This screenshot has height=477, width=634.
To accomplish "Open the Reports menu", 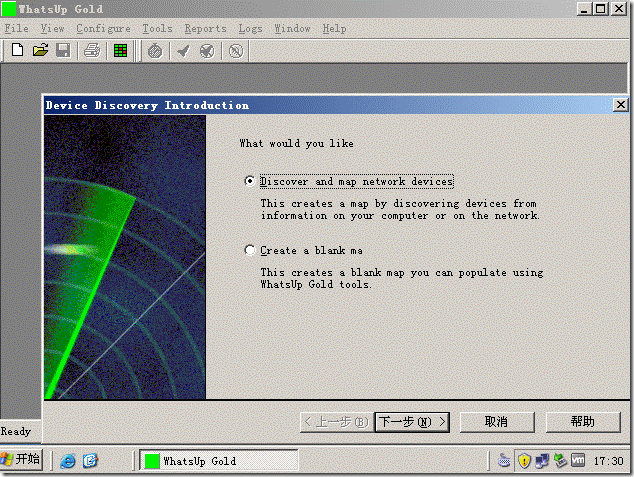I will tap(205, 29).
